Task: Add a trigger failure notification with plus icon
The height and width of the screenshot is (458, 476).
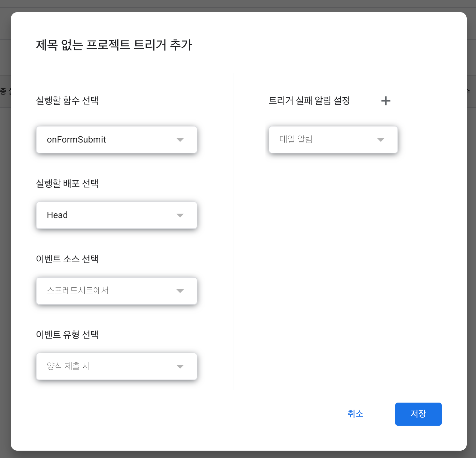Action: [x=386, y=101]
